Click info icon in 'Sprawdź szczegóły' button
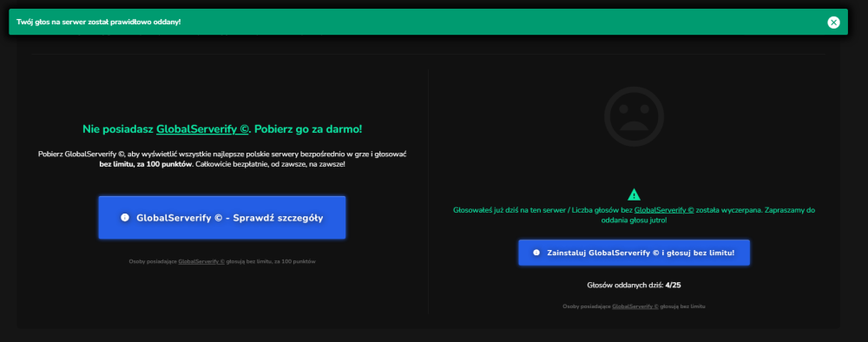This screenshot has width=868, height=342. (x=124, y=218)
